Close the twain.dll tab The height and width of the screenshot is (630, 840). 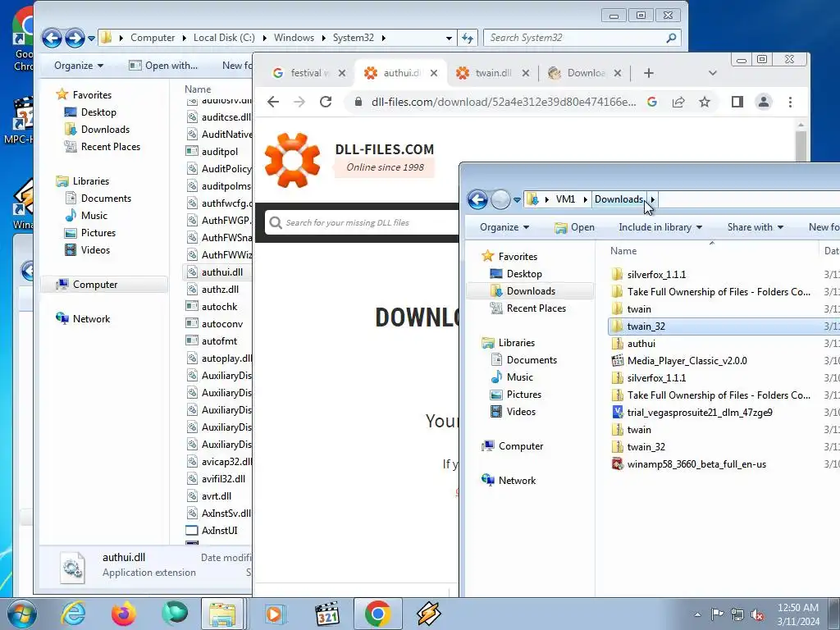526,73
